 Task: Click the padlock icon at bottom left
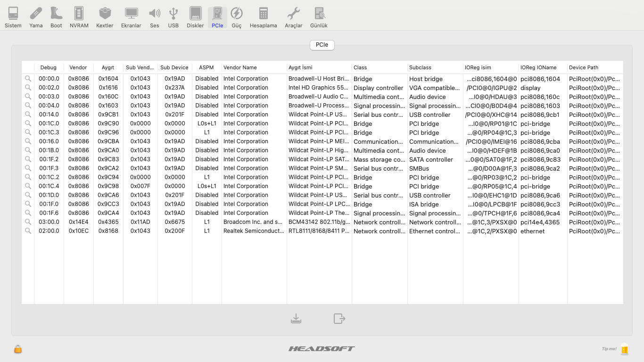point(18,349)
